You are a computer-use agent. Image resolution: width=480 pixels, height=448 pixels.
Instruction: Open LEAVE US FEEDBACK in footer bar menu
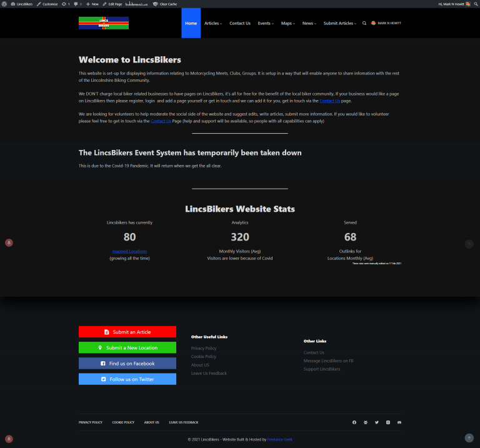click(x=184, y=422)
